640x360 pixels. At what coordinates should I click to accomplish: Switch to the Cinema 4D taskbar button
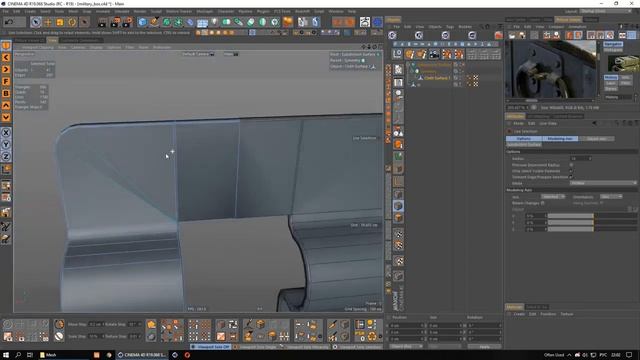pyautogui.click(x=142, y=355)
